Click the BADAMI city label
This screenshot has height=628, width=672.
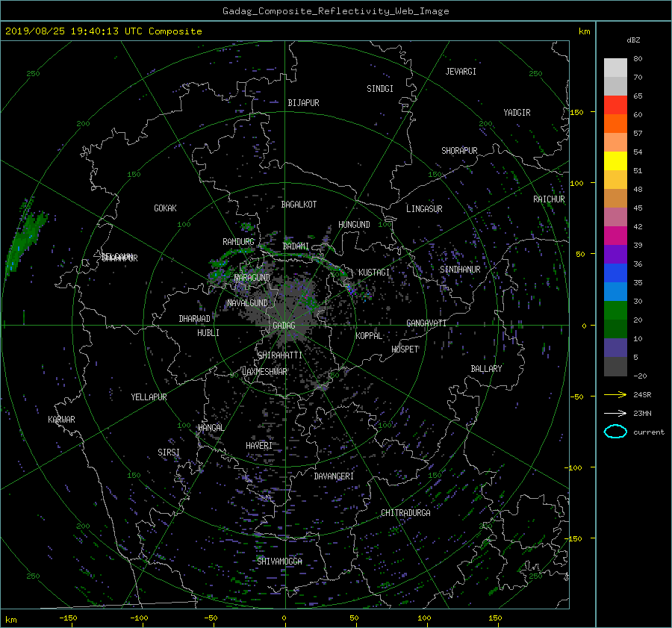point(296,246)
